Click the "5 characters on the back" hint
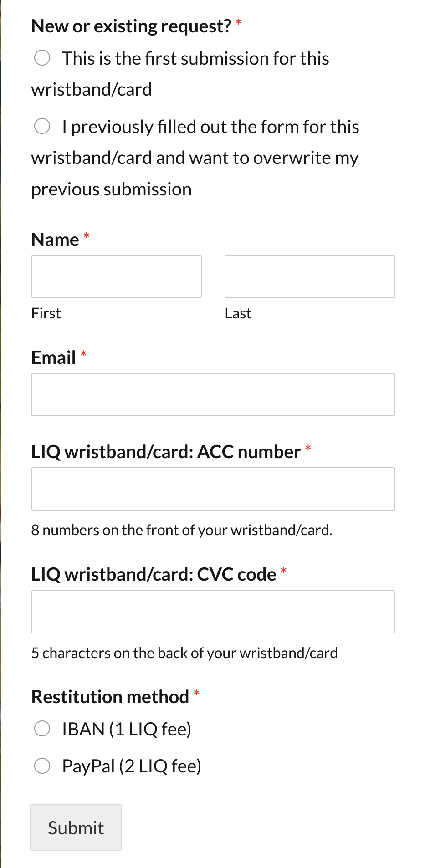Image resolution: width=425 pixels, height=868 pixels. coord(184,653)
